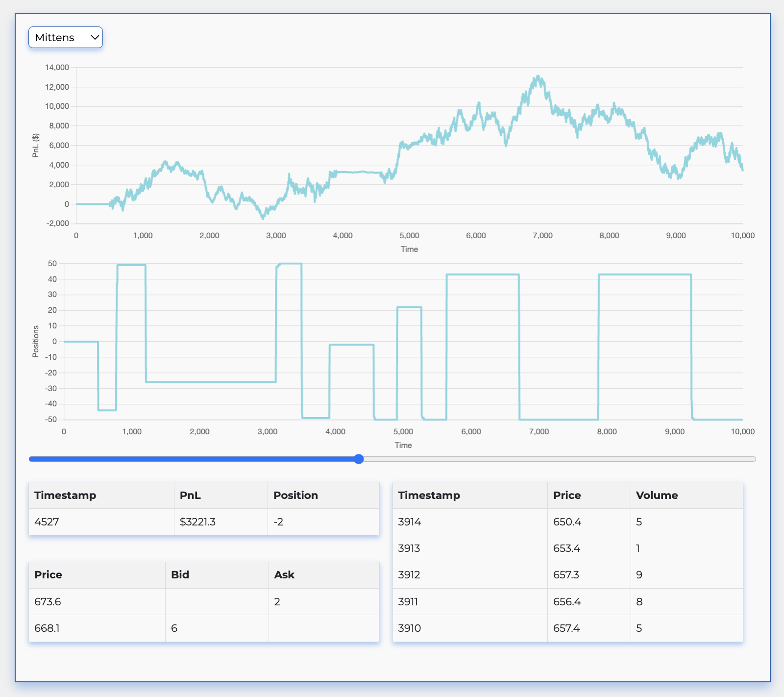Click the timestamp slider handle
Viewport: 784px width, 697px height.
(359, 459)
